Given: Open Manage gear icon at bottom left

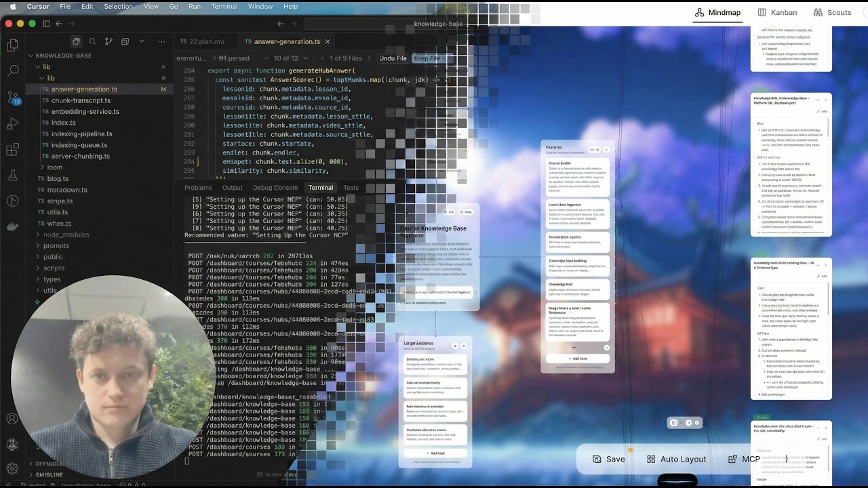Looking at the screenshot, I should (x=12, y=468).
